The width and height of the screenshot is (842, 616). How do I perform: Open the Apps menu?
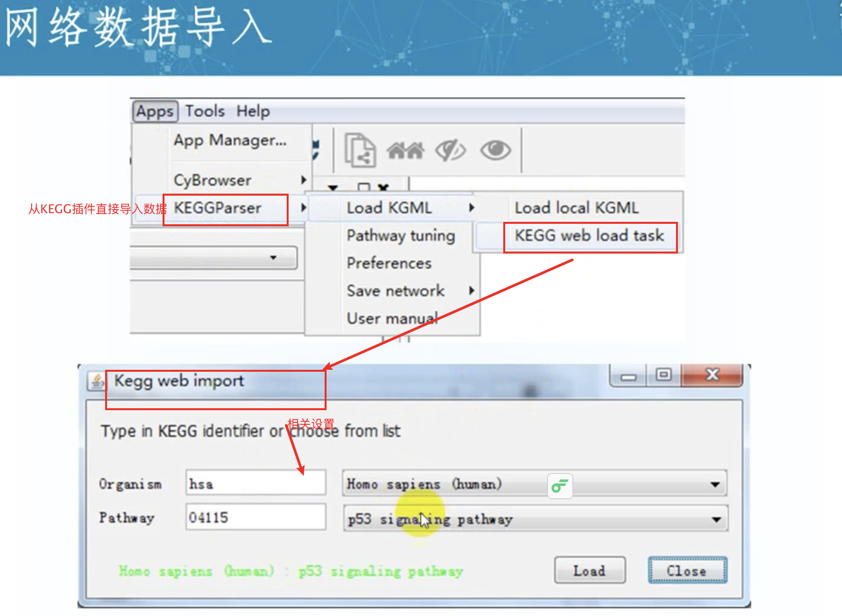[x=155, y=111]
